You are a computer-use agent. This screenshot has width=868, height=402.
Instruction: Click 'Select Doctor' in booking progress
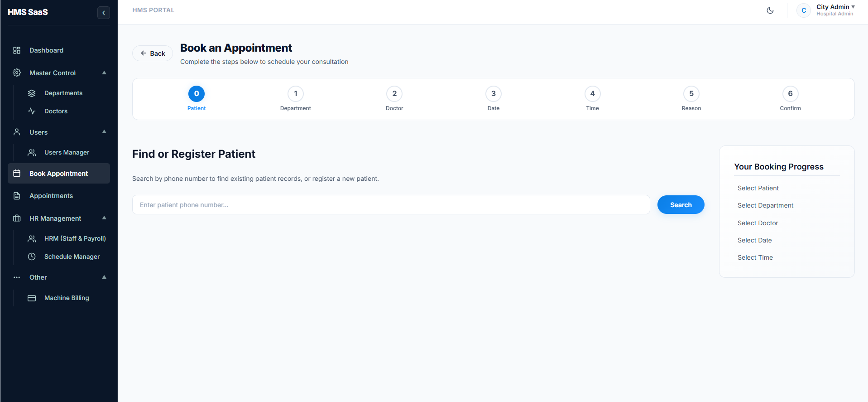click(758, 223)
